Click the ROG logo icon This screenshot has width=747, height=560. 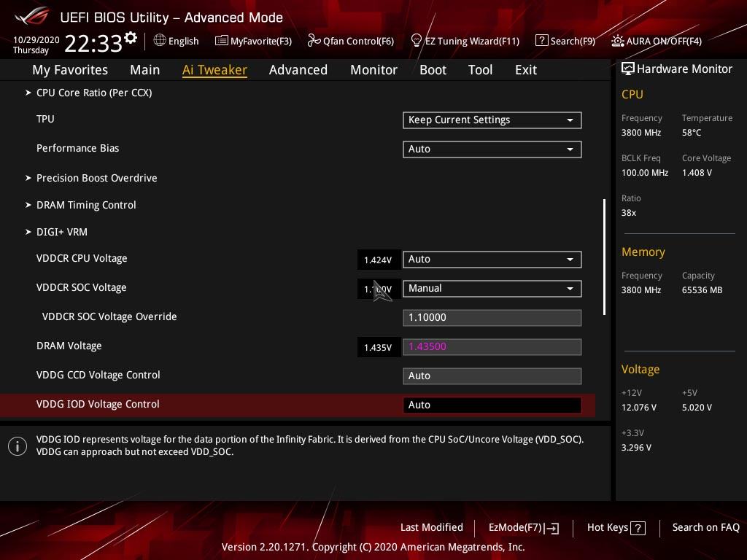(x=32, y=17)
